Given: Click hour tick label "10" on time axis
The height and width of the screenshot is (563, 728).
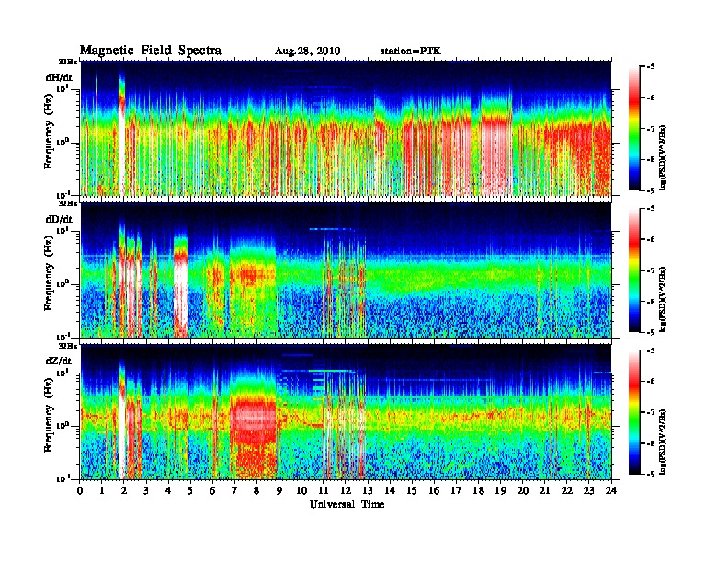Looking at the screenshot, I should tap(301, 490).
